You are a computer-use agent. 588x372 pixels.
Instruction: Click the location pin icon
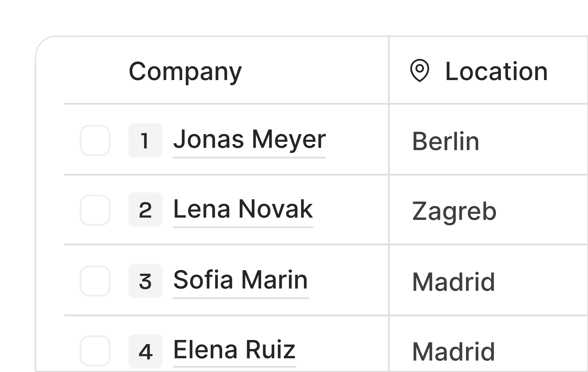click(x=419, y=71)
